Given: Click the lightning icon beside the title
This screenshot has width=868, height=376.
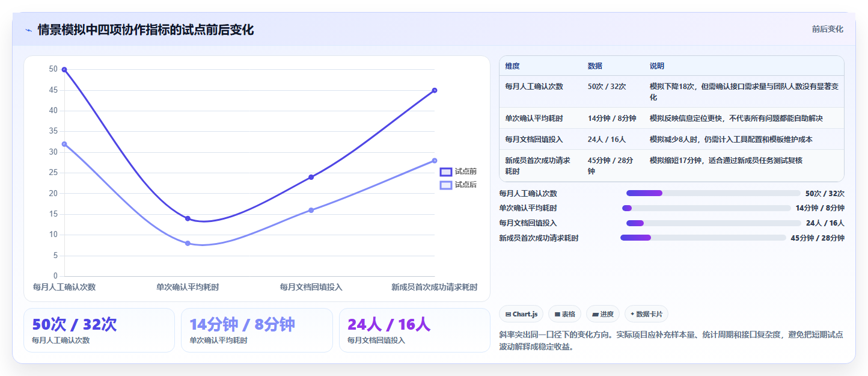Looking at the screenshot, I should tap(29, 30).
